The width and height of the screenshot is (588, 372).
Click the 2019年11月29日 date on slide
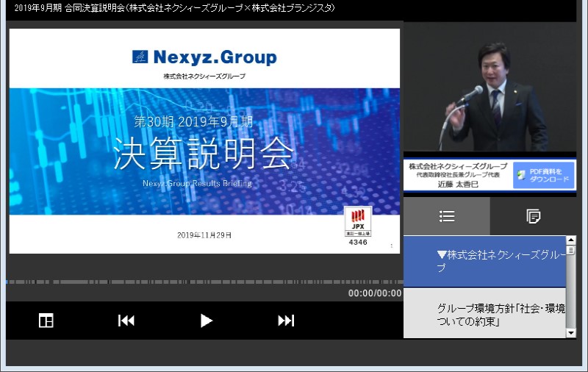pyautogui.click(x=204, y=235)
